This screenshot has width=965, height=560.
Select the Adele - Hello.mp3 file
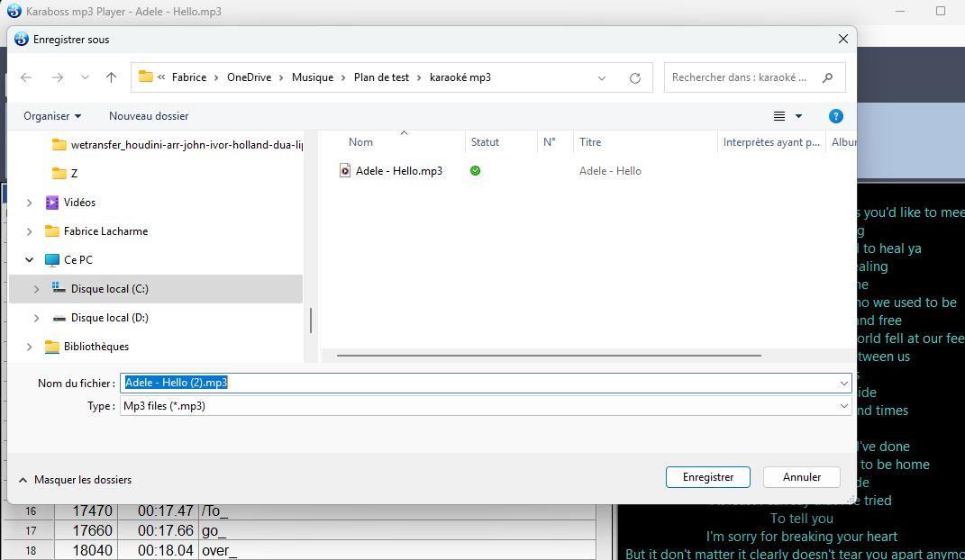coord(398,170)
